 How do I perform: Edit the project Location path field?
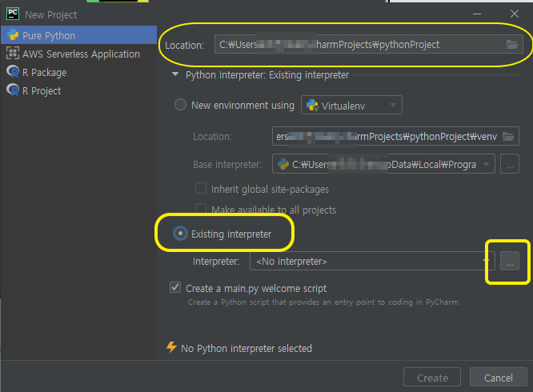pyautogui.click(x=368, y=45)
